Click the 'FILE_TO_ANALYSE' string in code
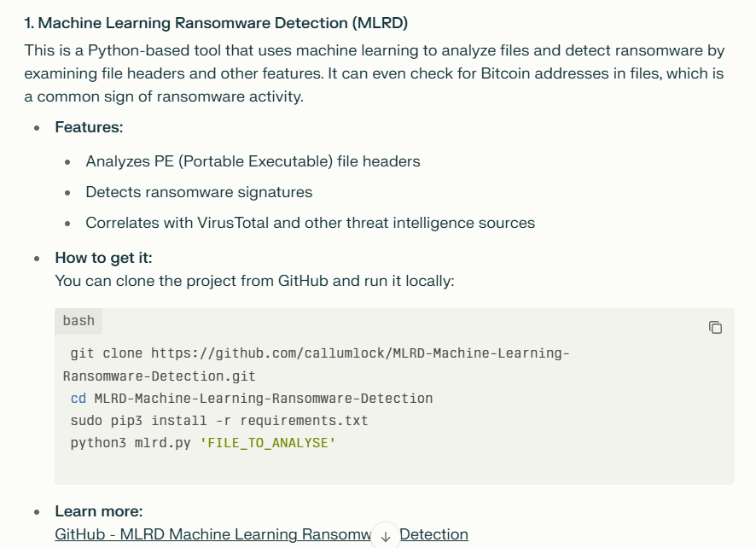Screen dimensions: 756x548 click(268, 443)
